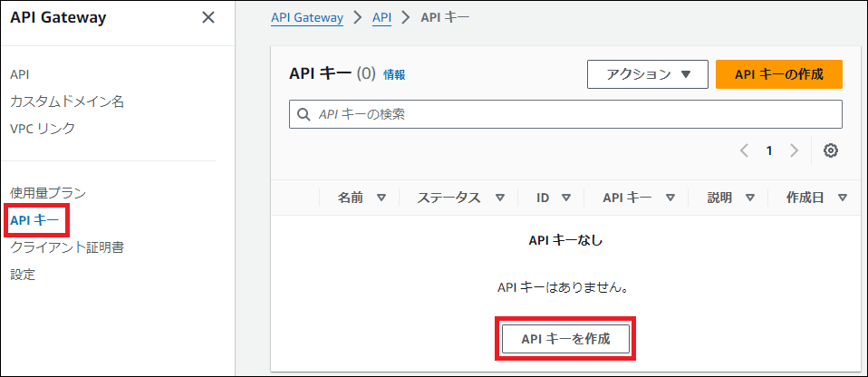Open クライアント証明書 in sidebar

[67, 246]
